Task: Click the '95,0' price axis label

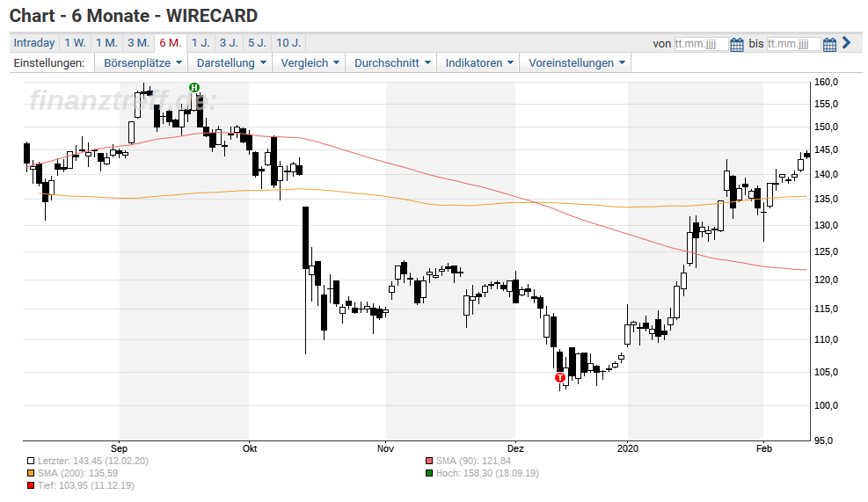Action: 823,441
